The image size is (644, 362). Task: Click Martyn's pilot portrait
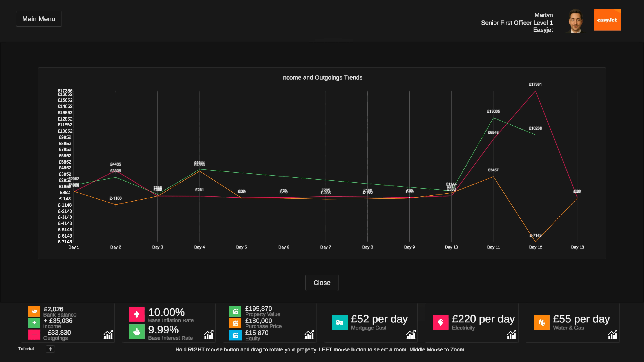(x=576, y=21)
